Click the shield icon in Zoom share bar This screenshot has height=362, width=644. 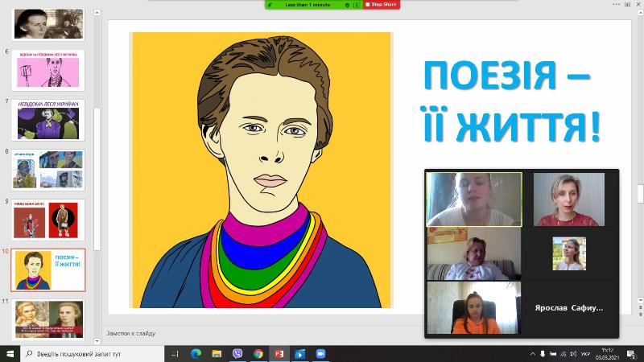(347, 5)
